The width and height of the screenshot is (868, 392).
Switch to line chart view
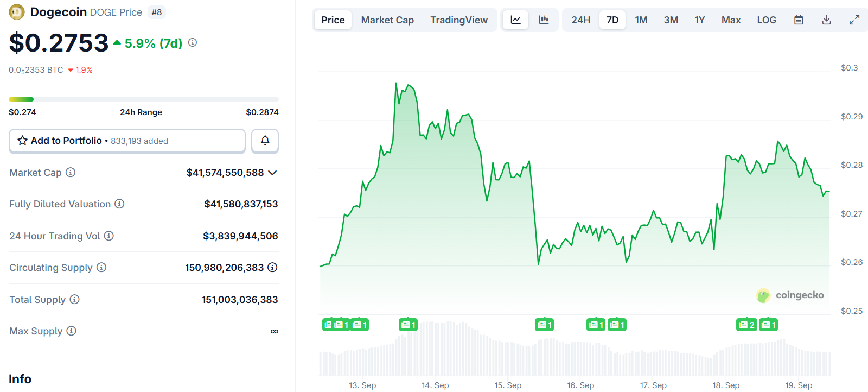point(516,20)
